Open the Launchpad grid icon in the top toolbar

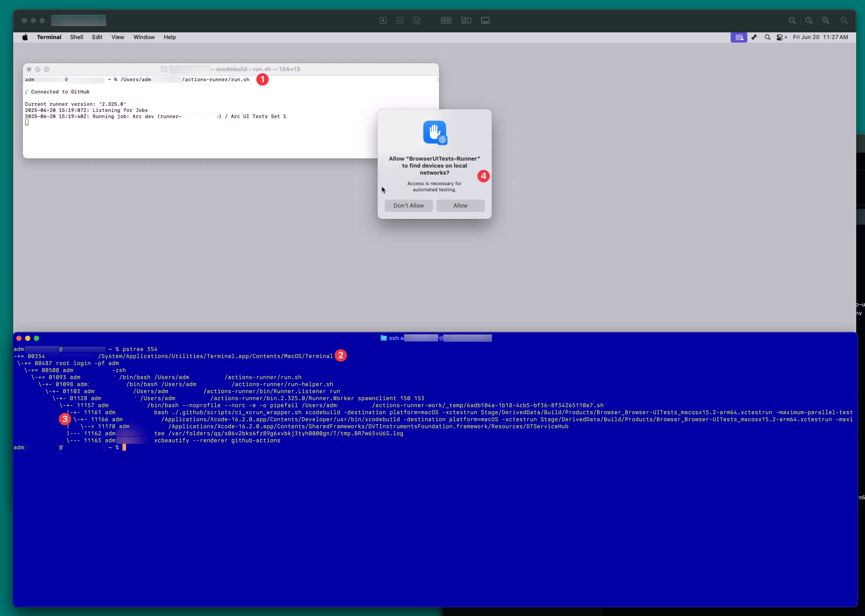point(446,20)
